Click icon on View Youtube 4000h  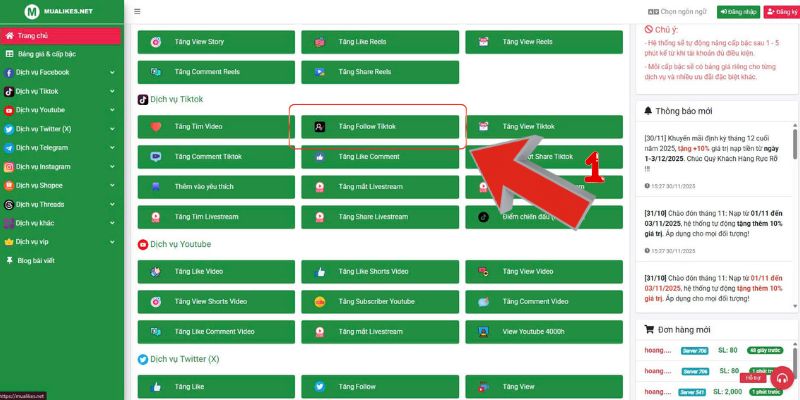(x=484, y=332)
